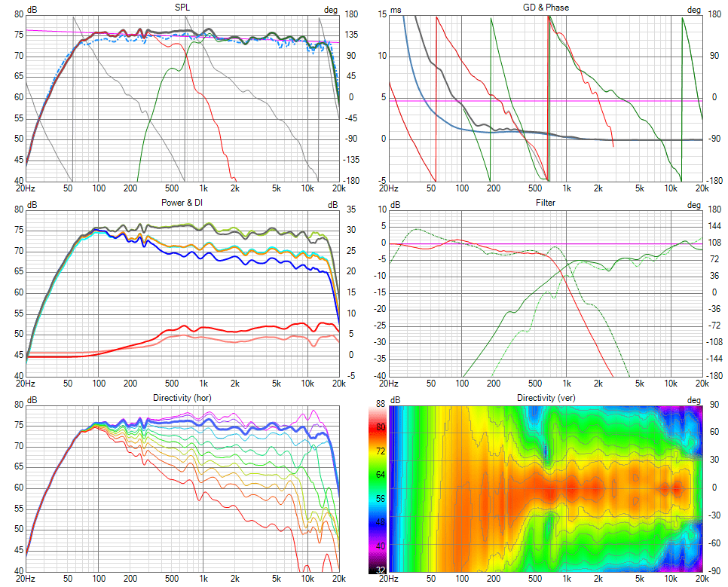The width and height of the screenshot is (728, 587).
Task: Click the SPL chart title
Action: [x=182, y=8]
